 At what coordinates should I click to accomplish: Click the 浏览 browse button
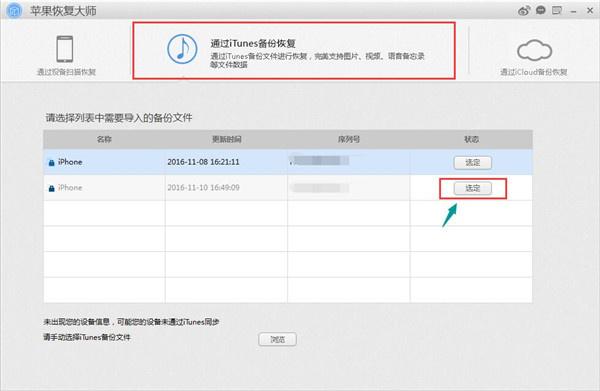tap(277, 339)
